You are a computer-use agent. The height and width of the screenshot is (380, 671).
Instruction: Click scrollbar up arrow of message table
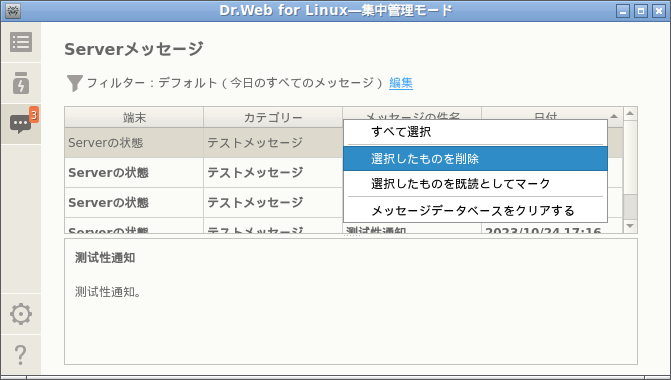click(630, 114)
